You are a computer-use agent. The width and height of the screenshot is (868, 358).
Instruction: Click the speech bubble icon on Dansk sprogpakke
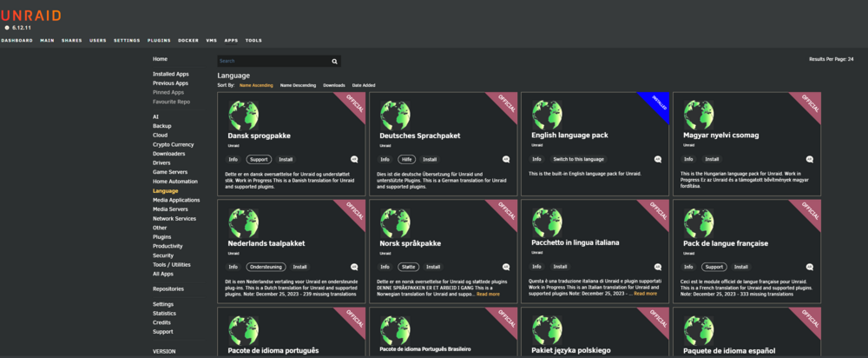(354, 159)
